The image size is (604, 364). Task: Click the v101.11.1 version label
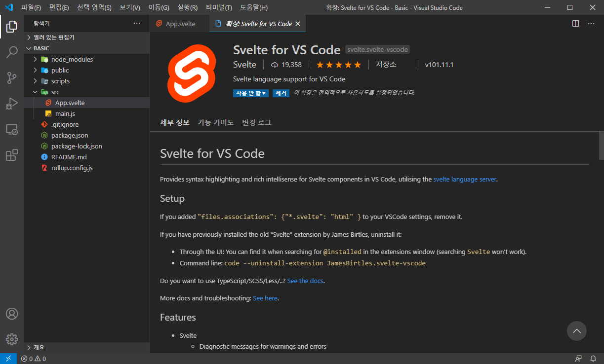[439, 65]
